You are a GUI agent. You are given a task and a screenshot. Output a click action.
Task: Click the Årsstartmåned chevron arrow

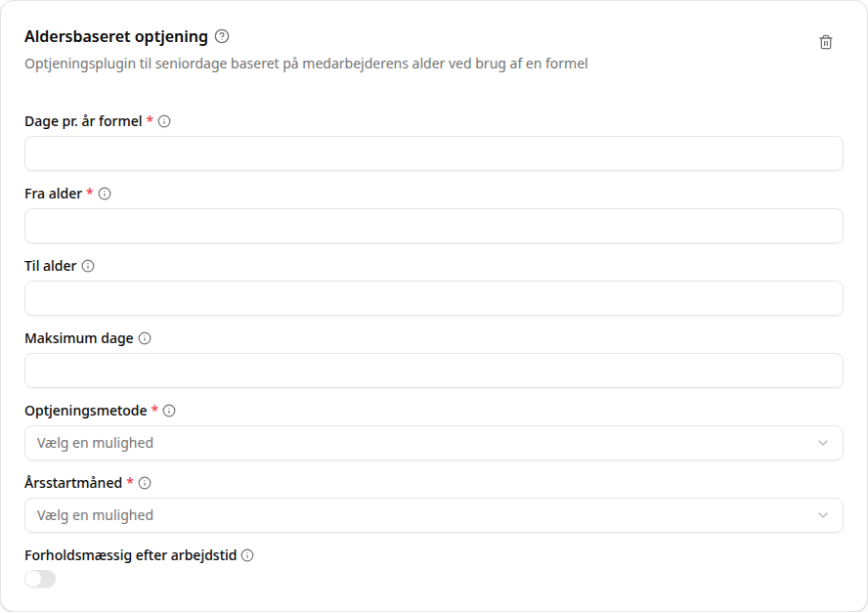pos(824,515)
